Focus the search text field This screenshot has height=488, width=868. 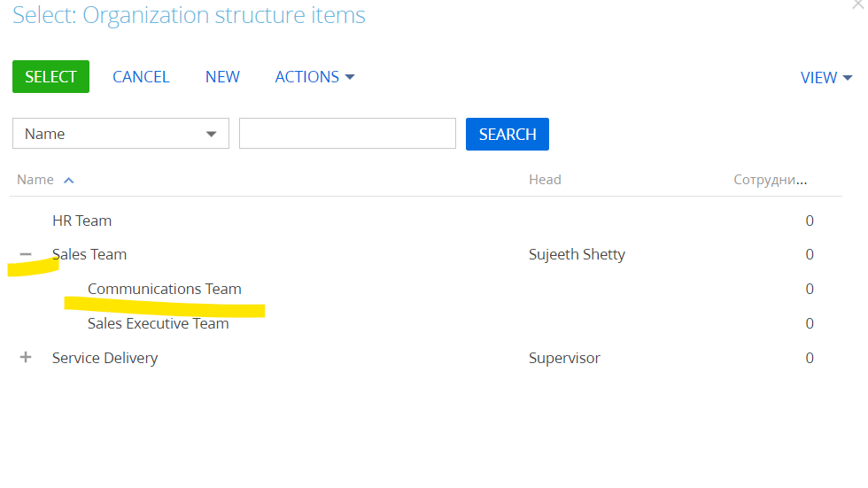[x=347, y=134]
